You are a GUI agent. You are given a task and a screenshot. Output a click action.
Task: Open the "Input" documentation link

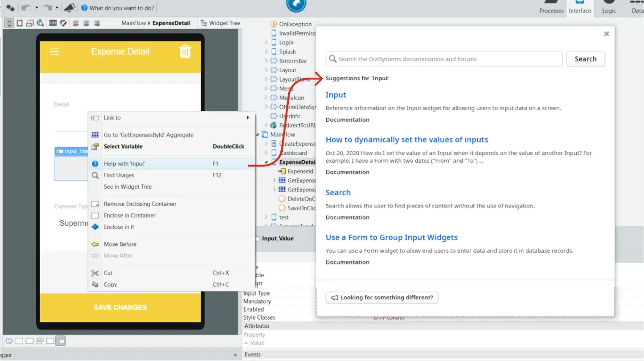pyautogui.click(x=336, y=95)
